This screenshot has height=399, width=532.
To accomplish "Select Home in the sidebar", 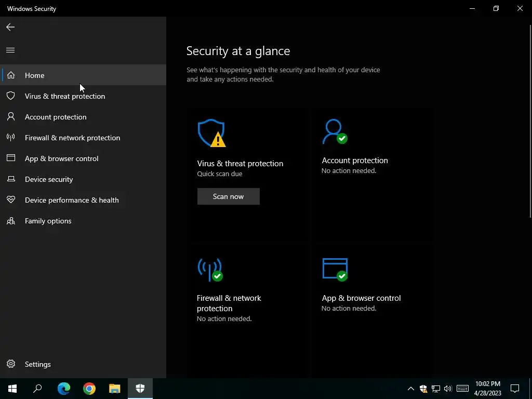I will click(83, 75).
